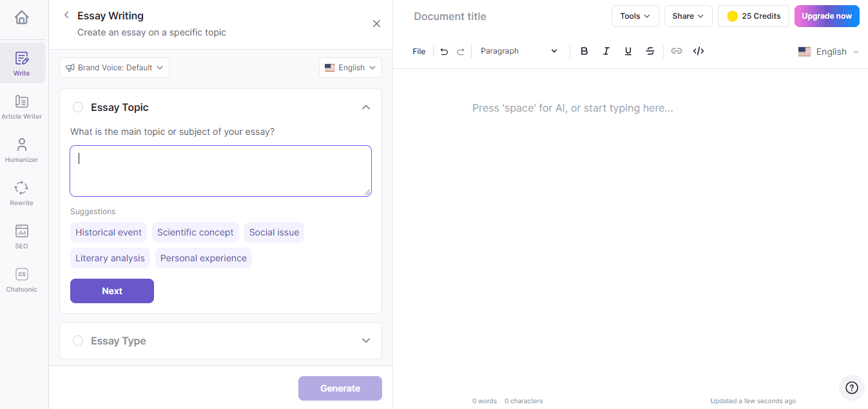Open the Write section in sidebar
Screen dimensions: 868x409
click(22, 63)
